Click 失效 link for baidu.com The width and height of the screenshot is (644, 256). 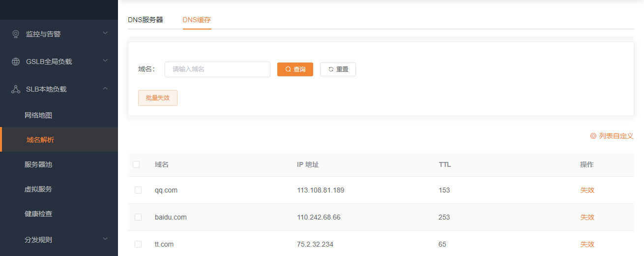tap(587, 217)
